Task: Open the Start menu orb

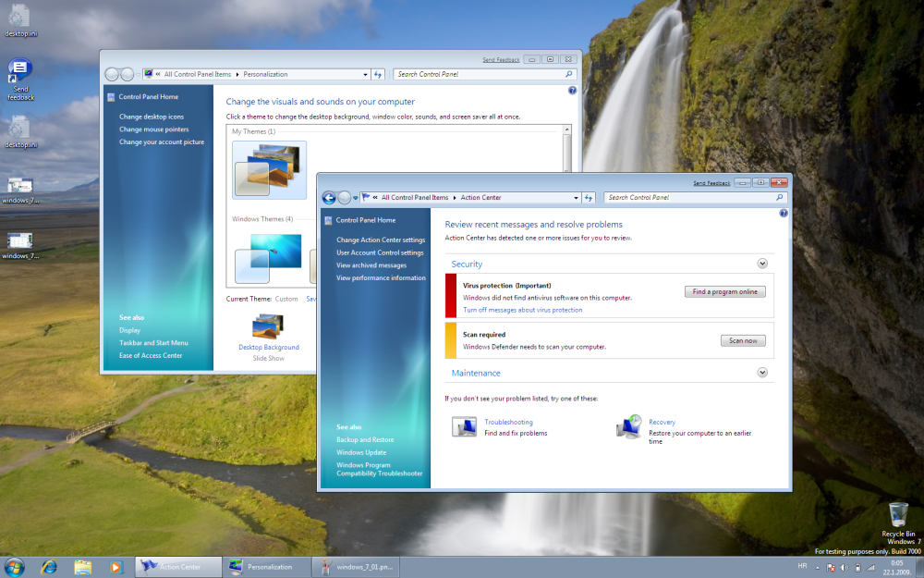Action: (14, 568)
